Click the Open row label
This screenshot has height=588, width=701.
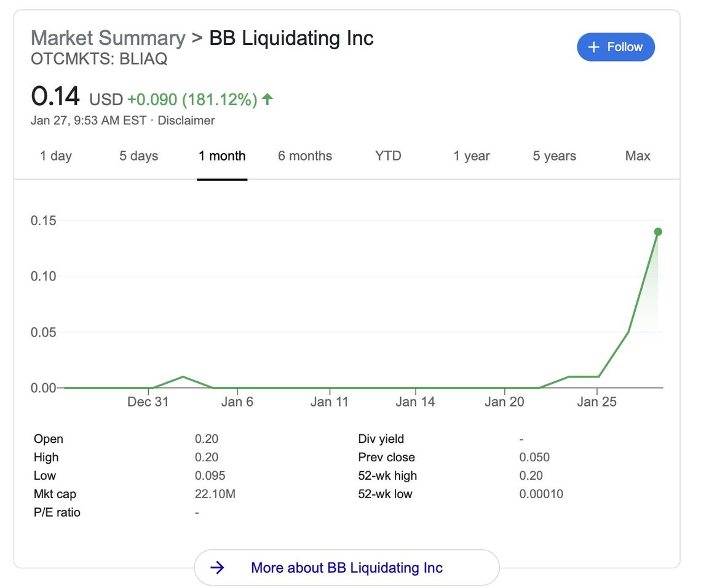click(49, 439)
